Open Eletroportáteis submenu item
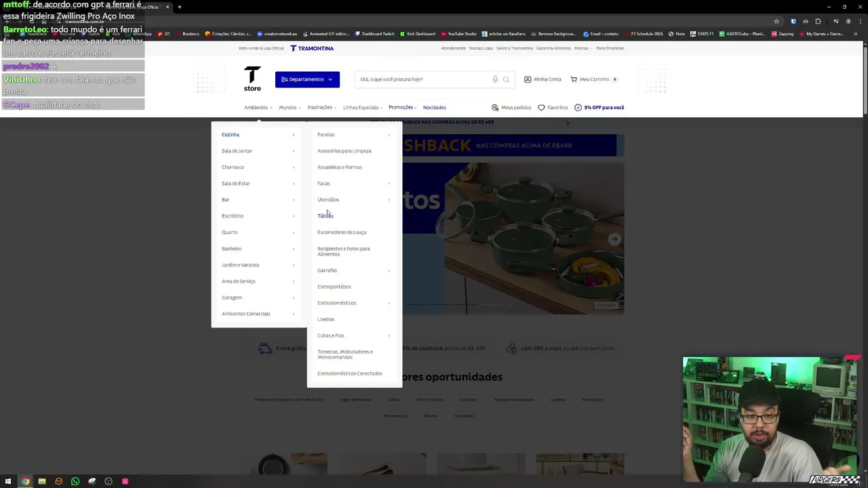The width and height of the screenshot is (868, 488). tap(334, 286)
